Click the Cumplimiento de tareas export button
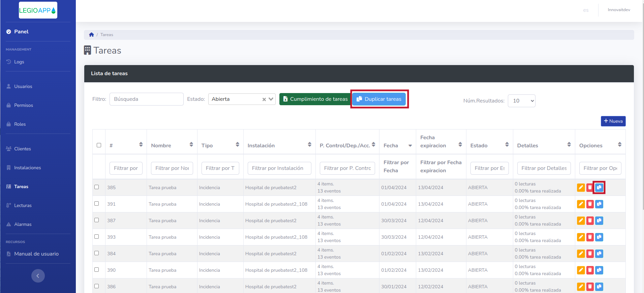644x293 pixels. 315,99
